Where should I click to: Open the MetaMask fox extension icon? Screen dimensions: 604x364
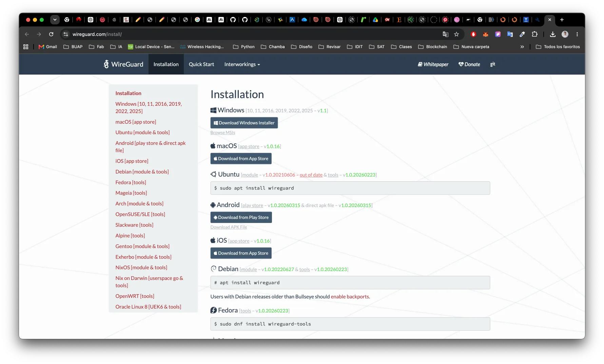486,34
